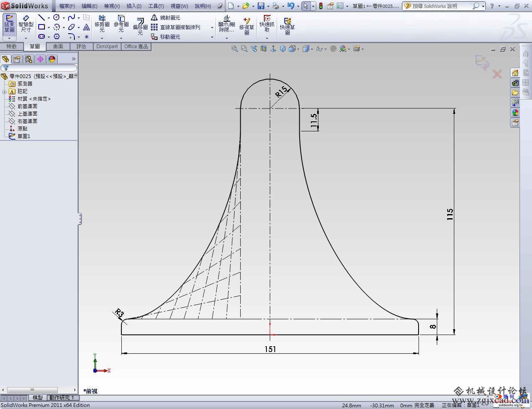This screenshot has height=409, width=532.
Task: Open dropdown under 修剪圖元 Trim Entities
Action: (x=102, y=38)
